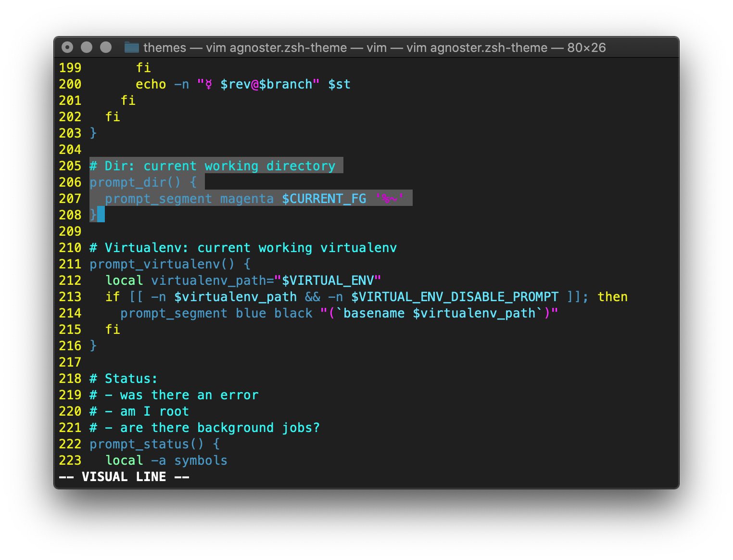This screenshot has height=560, width=733.
Task: Close the terminal window with left button
Action: click(67, 47)
